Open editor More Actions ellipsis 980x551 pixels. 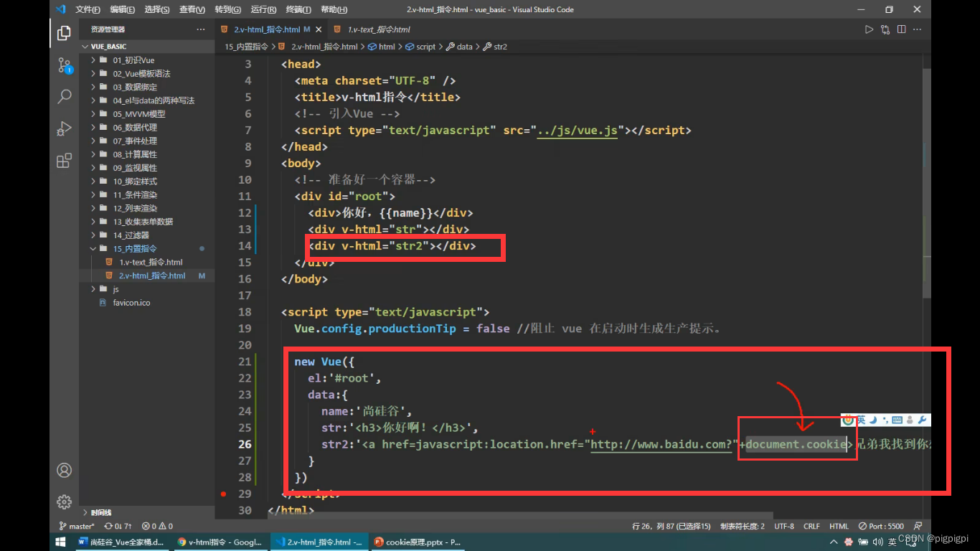918,29
